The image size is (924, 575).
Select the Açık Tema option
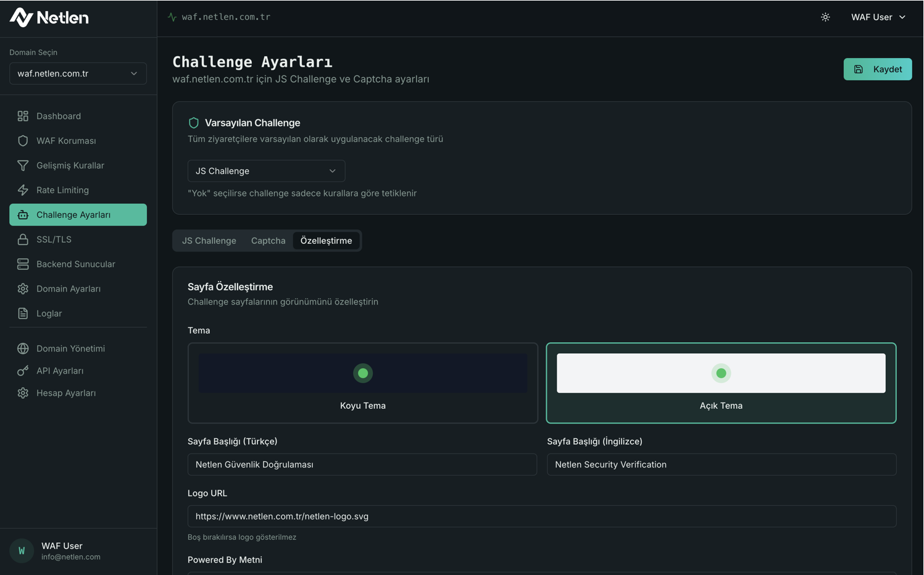[x=721, y=383]
